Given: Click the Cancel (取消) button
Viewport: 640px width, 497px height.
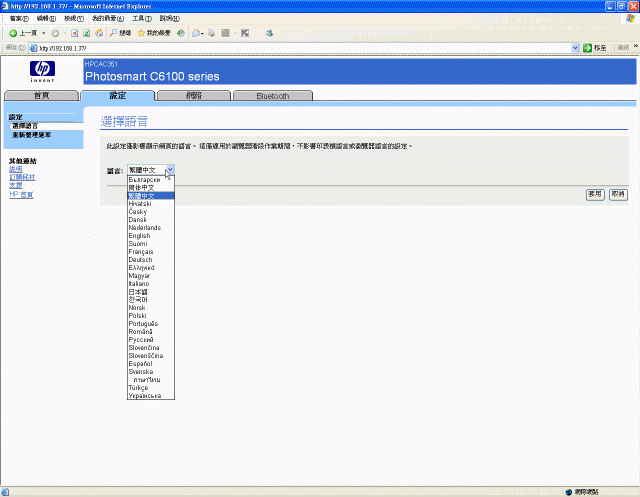Looking at the screenshot, I should (x=618, y=194).
